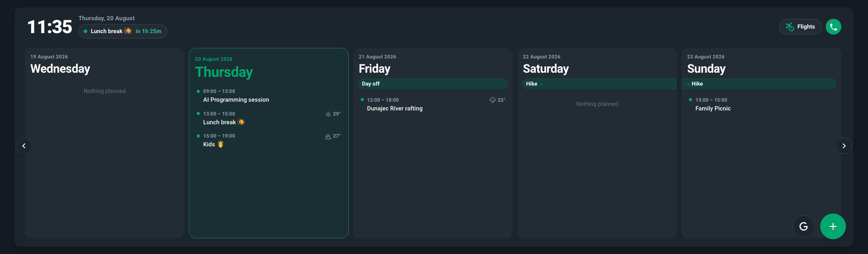868x254 pixels.
Task: Open the Family Picnic event
Action: 761,104
